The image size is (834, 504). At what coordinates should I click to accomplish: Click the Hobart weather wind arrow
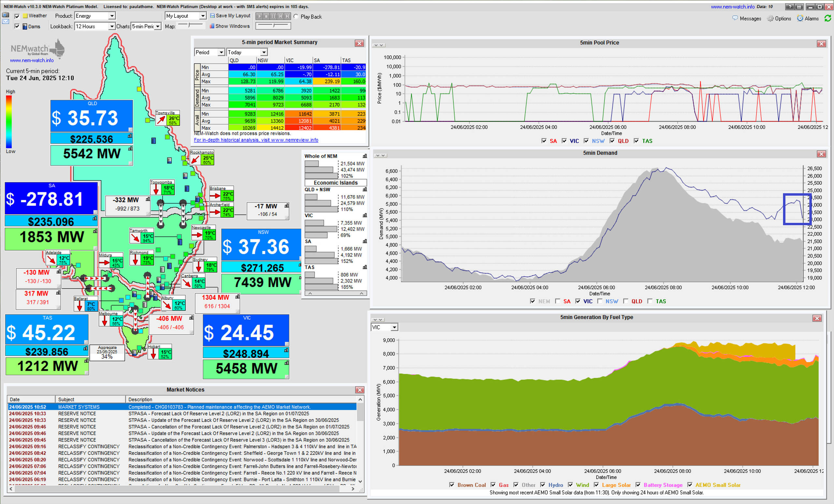[153, 354]
